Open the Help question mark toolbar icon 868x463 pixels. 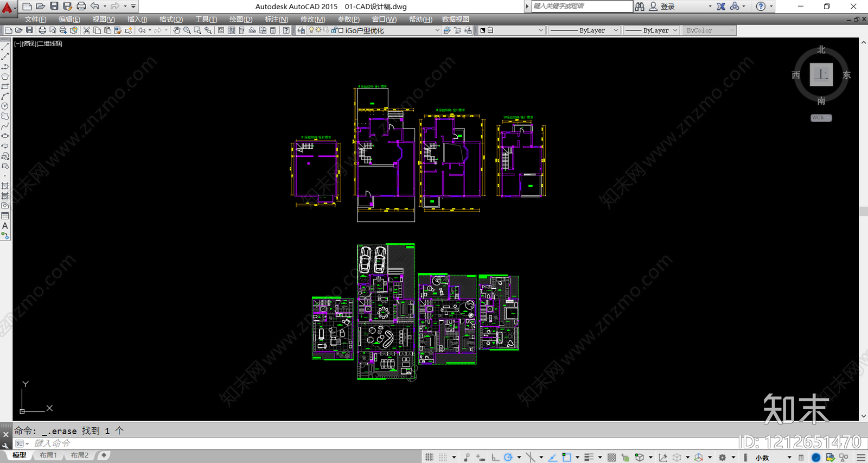click(286, 30)
